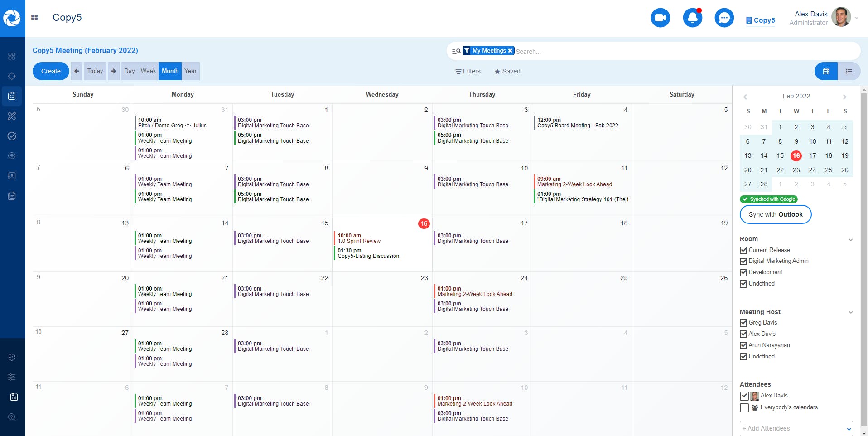Image resolution: width=868 pixels, height=436 pixels.
Task: Start a video call with camera icon
Action: (660, 18)
